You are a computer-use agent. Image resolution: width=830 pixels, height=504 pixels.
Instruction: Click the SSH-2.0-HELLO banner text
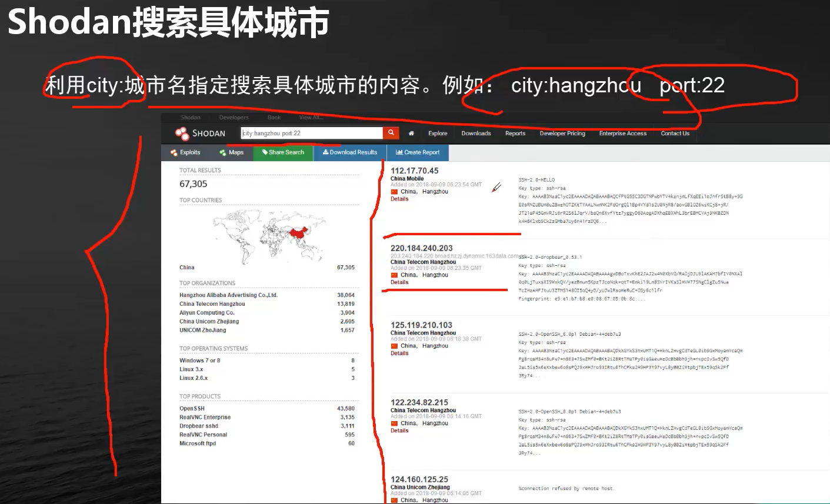536,180
